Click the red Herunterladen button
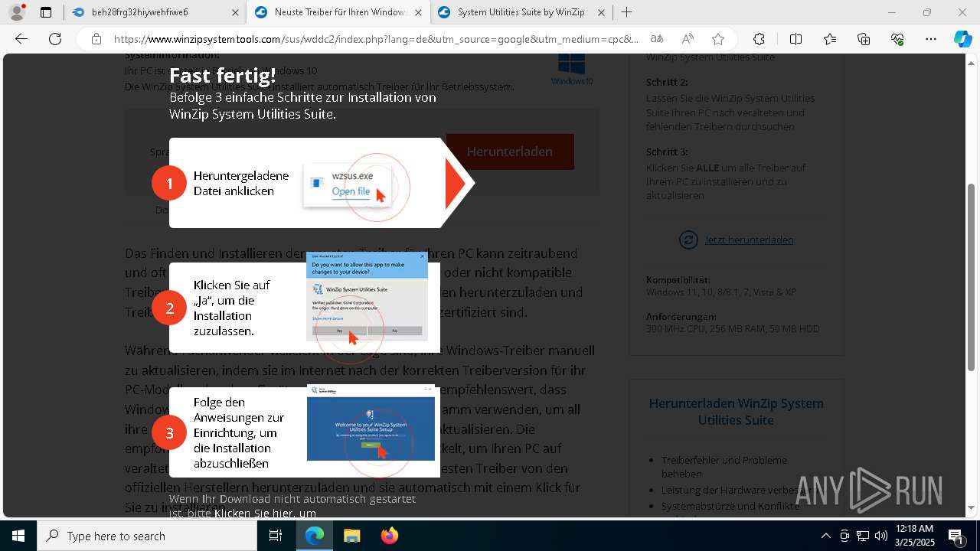The width and height of the screenshot is (980, 551). (510, 152)
